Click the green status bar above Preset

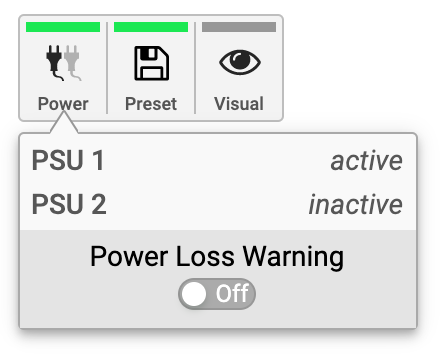[151, 27]
